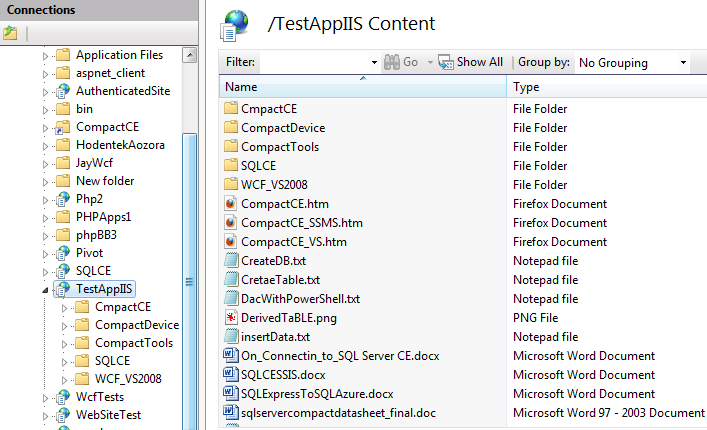
Task: Select insertData.txt in content list
Action: [x=275, y=337]
